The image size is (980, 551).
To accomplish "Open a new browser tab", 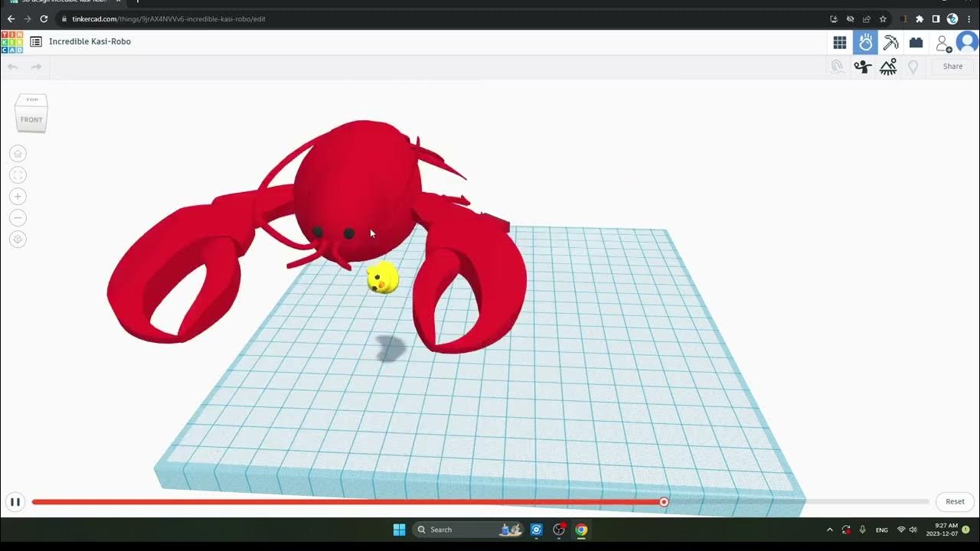I will pos(137,2).
